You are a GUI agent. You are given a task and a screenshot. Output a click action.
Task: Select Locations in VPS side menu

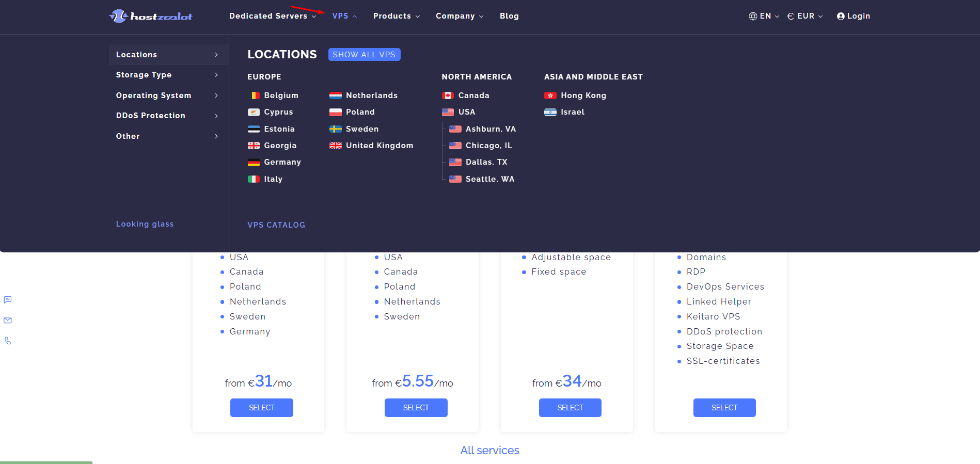tap(168, 55)
